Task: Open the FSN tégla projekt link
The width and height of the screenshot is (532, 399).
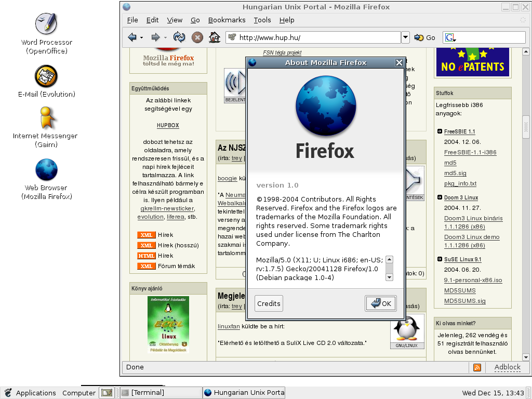Action: coord(282,52)
